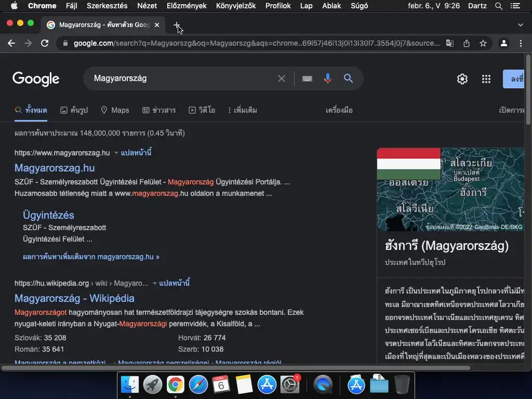Viewport: 532px width, 399px height.
Task: Click the Hungarian flag thumbnail
Action: pos(408,164)
